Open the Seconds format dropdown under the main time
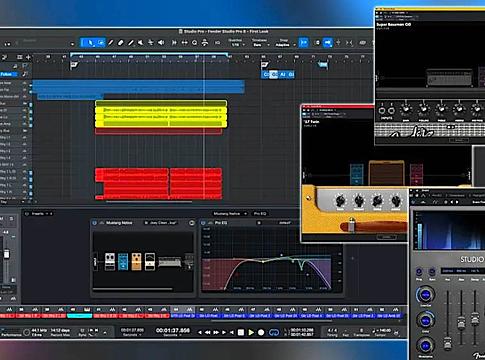Image resolution: width=485 pixels, height=360 pixels. (173, 335)
